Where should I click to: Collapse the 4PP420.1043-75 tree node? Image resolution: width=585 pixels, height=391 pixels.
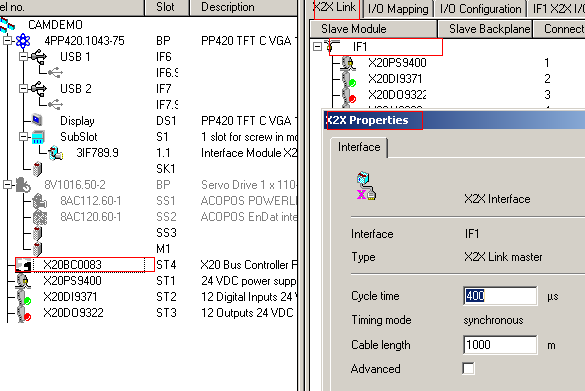click(7, 40)
